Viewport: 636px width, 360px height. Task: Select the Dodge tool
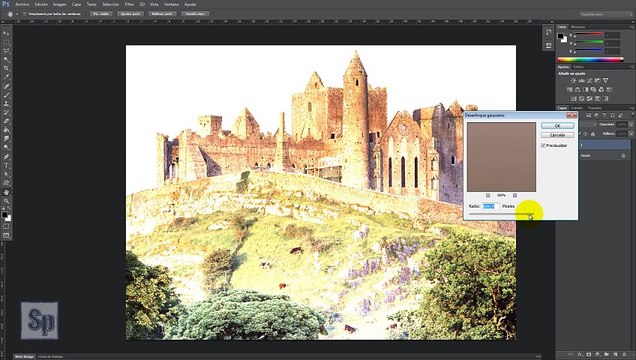point(6,148)
